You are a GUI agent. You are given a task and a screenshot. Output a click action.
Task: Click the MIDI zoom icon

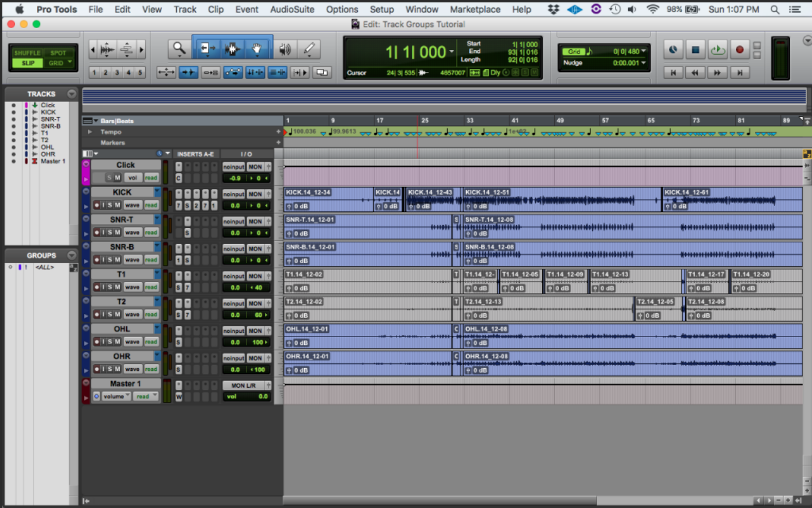click(126, 49)
